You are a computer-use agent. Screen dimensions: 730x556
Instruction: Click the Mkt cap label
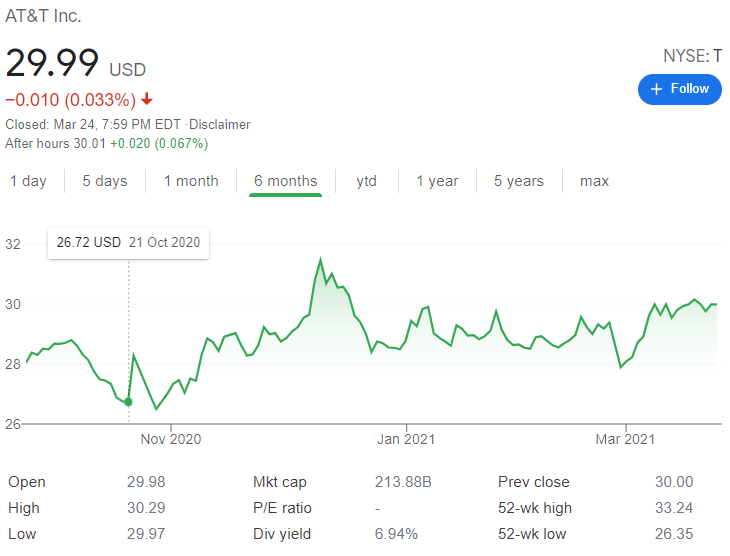point(280,482)
